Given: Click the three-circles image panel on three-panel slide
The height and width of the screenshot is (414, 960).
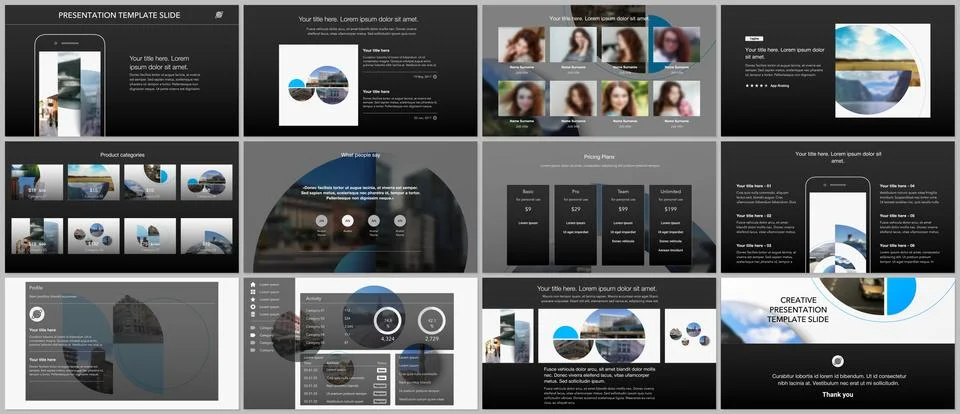Looking at the screenshot, I should coord(690,336).
